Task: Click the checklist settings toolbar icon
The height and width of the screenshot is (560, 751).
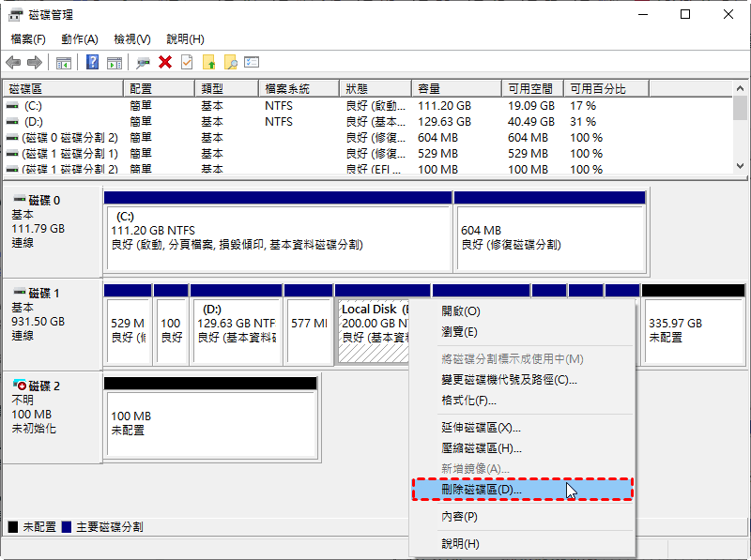Action: [252, 62]
